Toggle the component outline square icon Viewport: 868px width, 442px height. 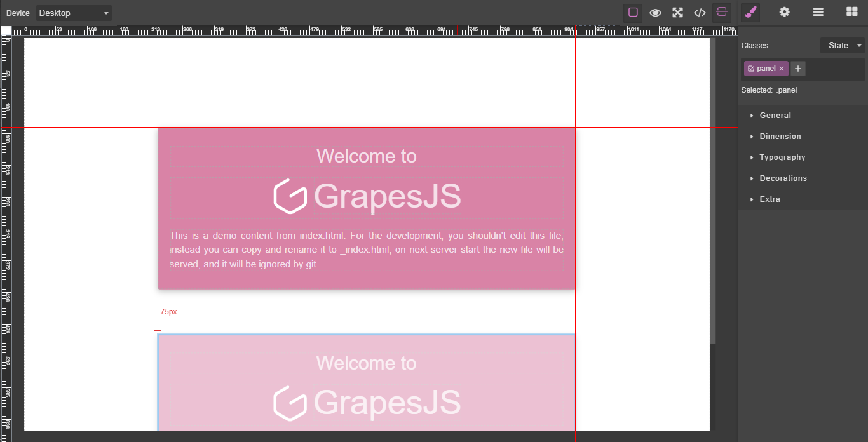click(633, 13)
